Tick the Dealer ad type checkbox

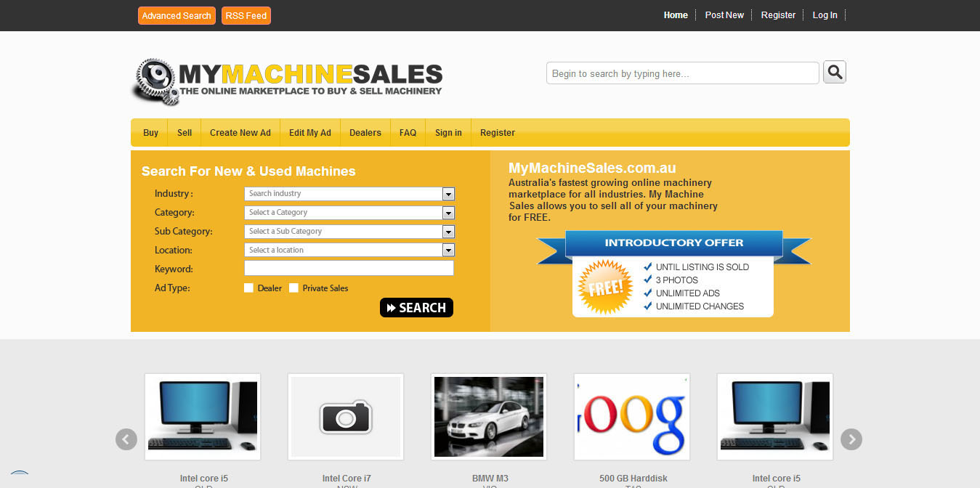[249, 288]
